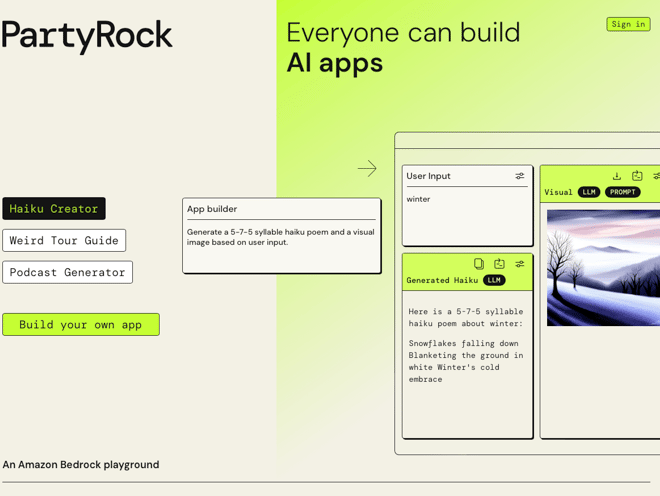Select the Podcast Generator example
This screenshot has width=660, height=496.
pos(67,272)
